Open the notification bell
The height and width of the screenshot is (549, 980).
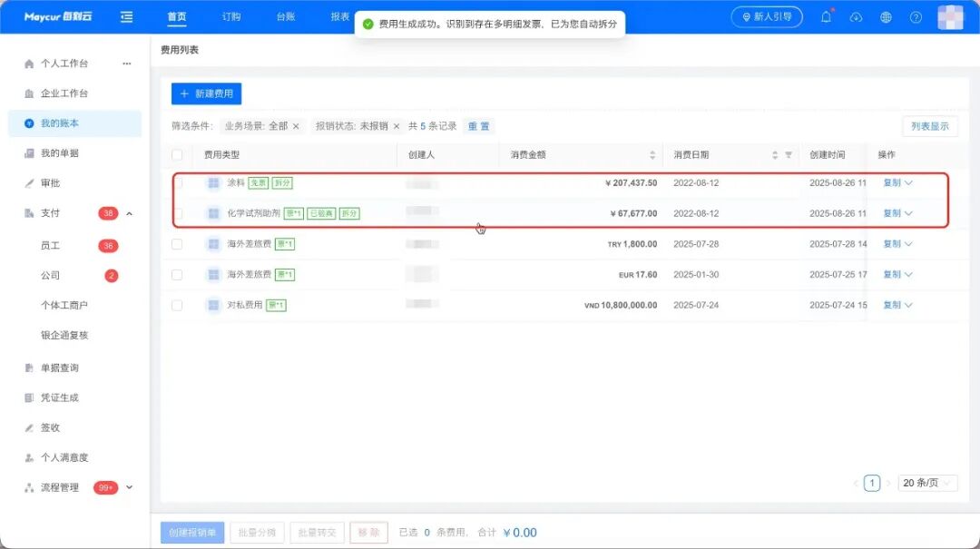[x=826, y=17]
